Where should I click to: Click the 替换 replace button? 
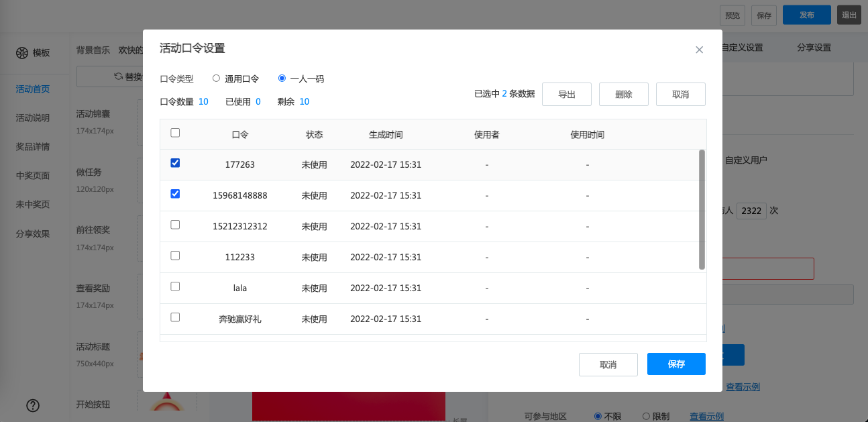(x=110, y=76)
